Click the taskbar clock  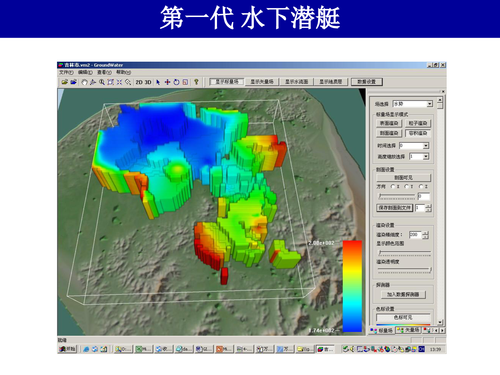[x=435, y=349]
